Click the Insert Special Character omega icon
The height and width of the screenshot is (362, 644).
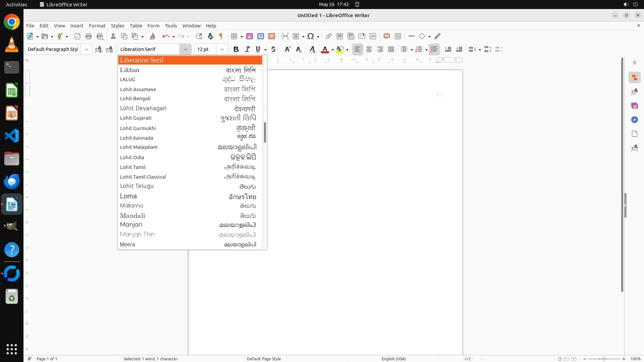(x=310, y=36)
